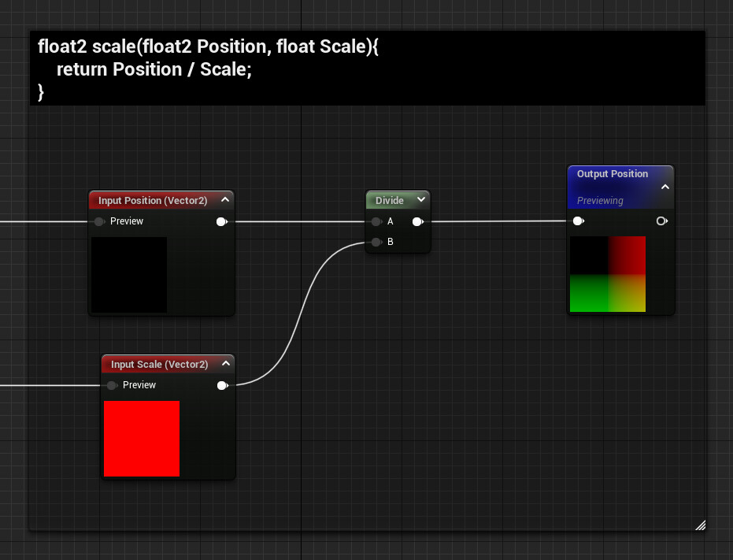The height and width of the screenshot is (560, 733).
Task: Click the gradient preview on Output Position node
Action: (x=607, y=273)
